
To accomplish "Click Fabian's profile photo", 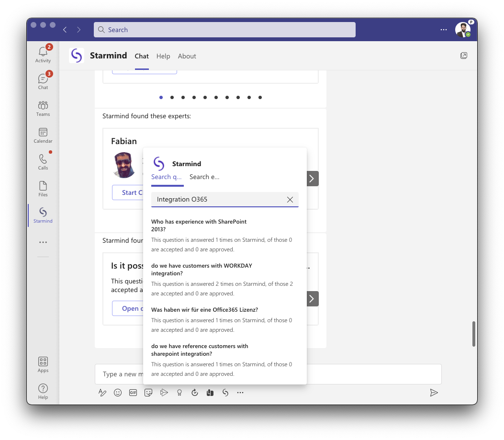I will pos(124,165).
